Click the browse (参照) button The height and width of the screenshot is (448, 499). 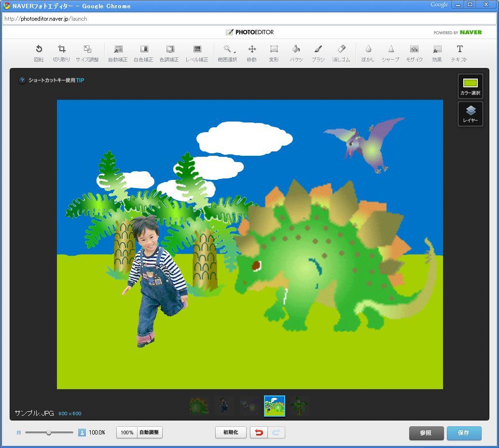pos(426,433)
